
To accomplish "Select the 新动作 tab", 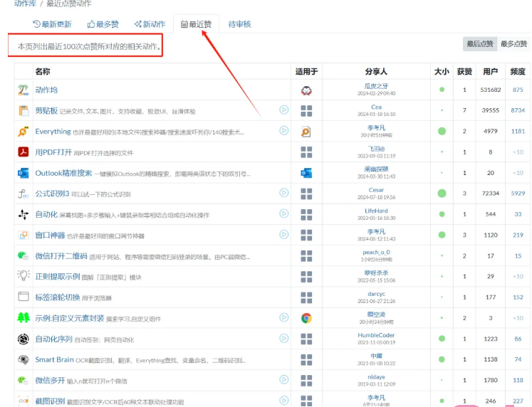I will [150, 24].
